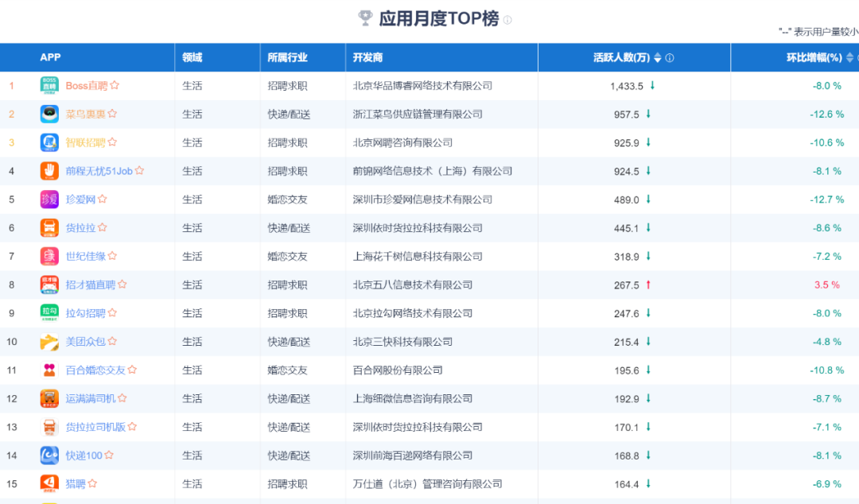Star the 货拉拉司机版 app
Image resolution: width=859 pixels, height=504 pixels.
click(x=132, y=427)
